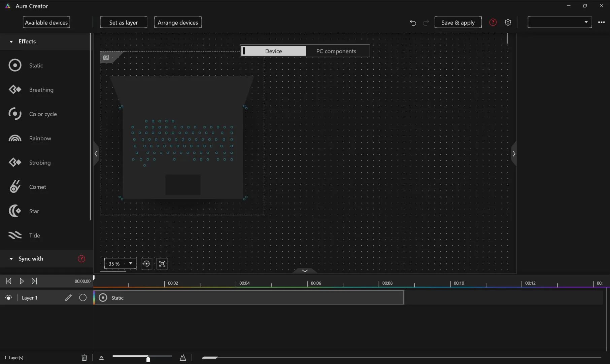Click the timeline zoom slider handle

148,359
